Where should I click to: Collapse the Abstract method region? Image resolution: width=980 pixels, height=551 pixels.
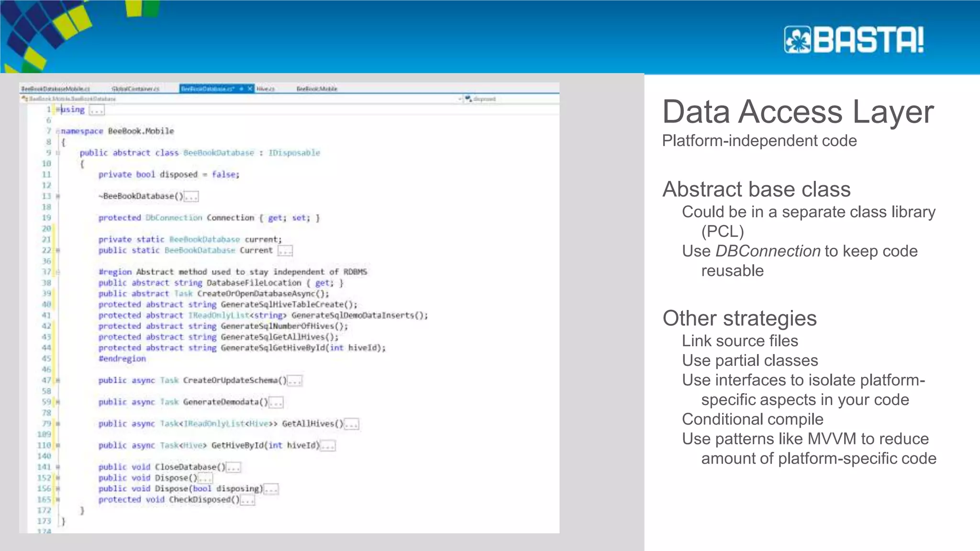58,272
